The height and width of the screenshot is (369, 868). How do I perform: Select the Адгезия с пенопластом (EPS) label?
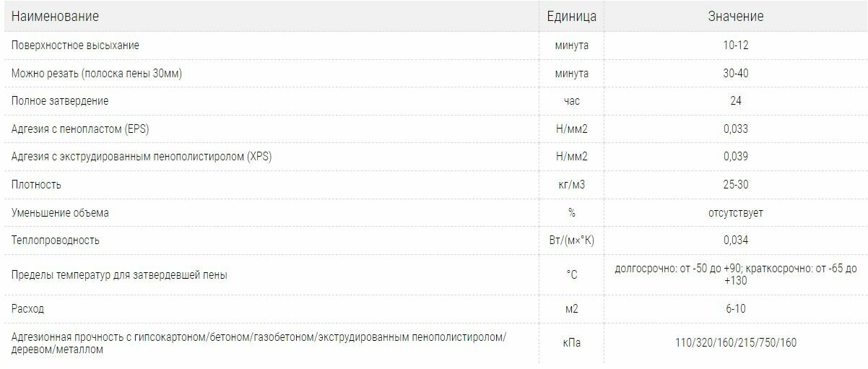click(x=80, y=129)
